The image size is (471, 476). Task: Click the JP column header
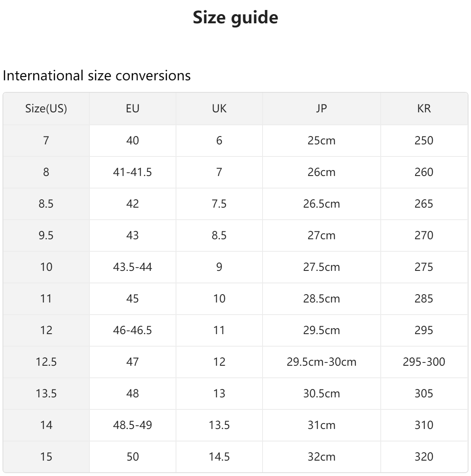tap(321, 109)
